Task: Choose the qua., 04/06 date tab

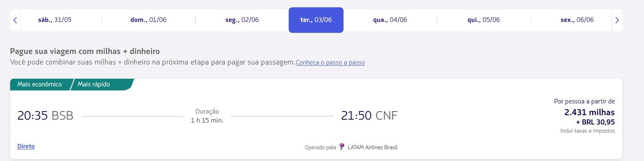Action: click(390, 20)
